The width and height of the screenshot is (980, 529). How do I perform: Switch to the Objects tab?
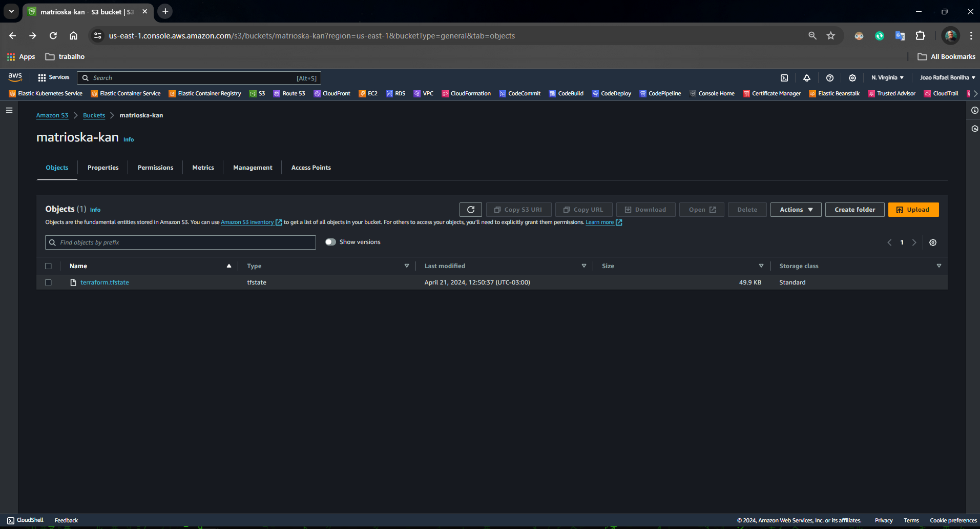click(57, 168)
